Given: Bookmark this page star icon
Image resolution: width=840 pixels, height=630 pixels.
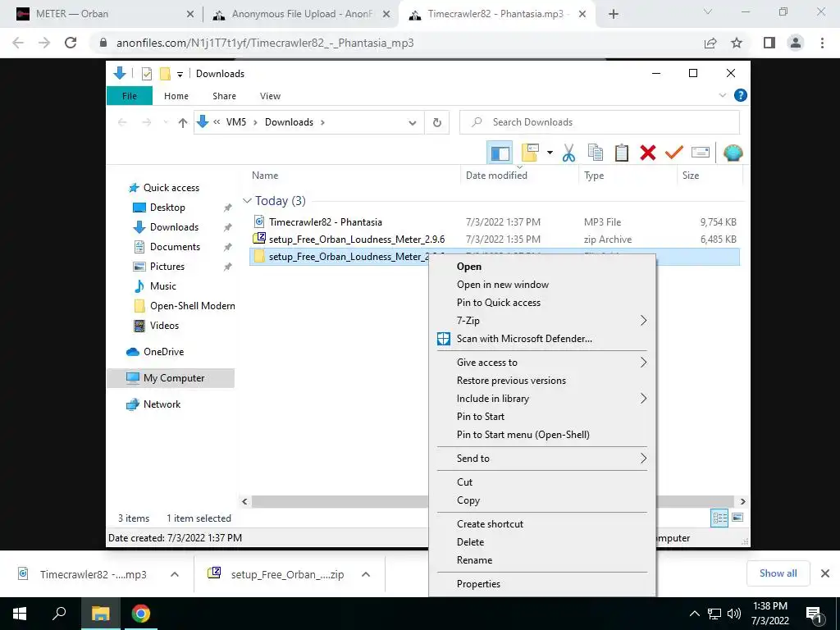Looking at the screenshot, I should (x=737, y=43).
